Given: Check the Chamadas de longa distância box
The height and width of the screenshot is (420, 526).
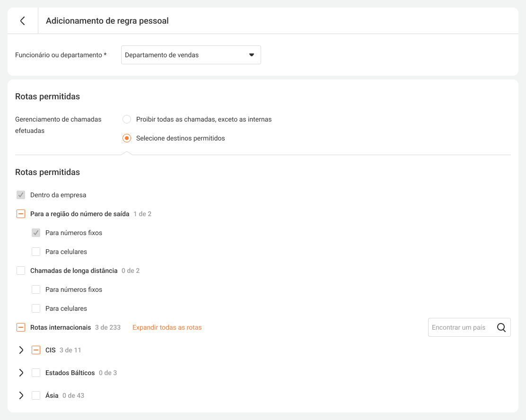Looking at the screenshot, I should point(21,271).
